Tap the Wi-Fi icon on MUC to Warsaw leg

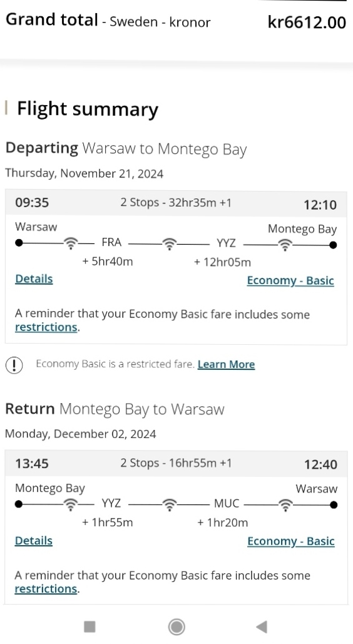(x=285, y=505)
